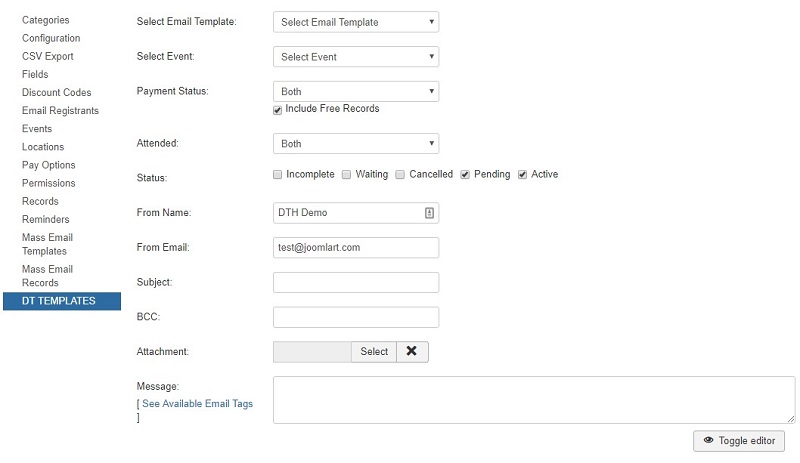The width and height of the screenshot is (800, 463).
Task: Untick the Active status checkbox
Action: click(522, 175)
